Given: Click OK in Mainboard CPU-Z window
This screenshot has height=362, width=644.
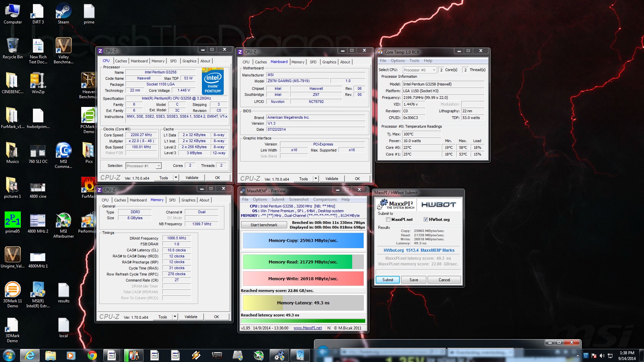Looking at the screenshot, I should (x=357, y=179).
